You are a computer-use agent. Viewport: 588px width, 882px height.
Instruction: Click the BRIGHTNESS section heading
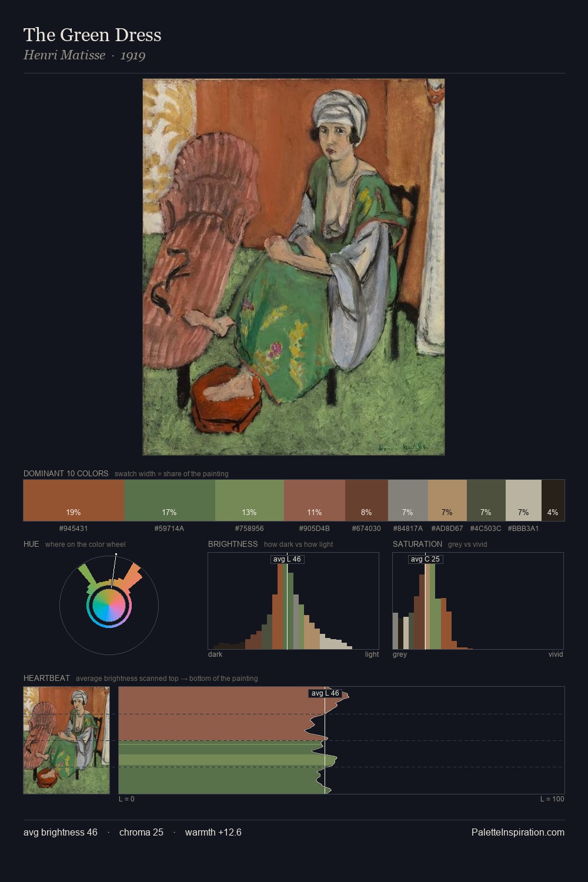coord(233,544)
